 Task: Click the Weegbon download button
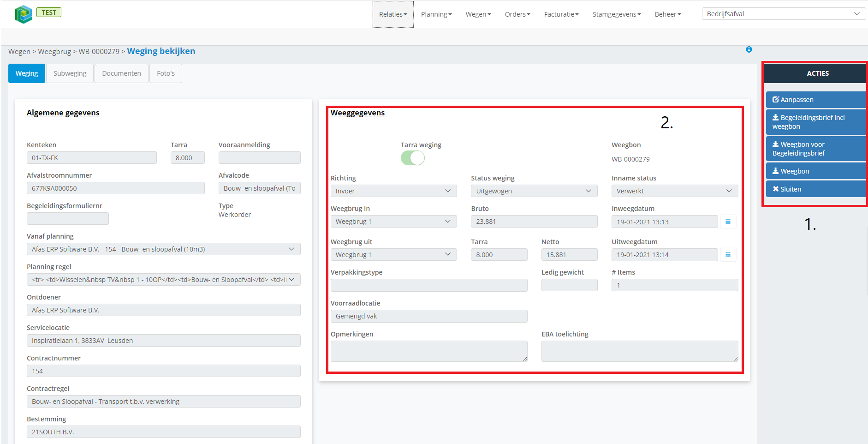815,171
